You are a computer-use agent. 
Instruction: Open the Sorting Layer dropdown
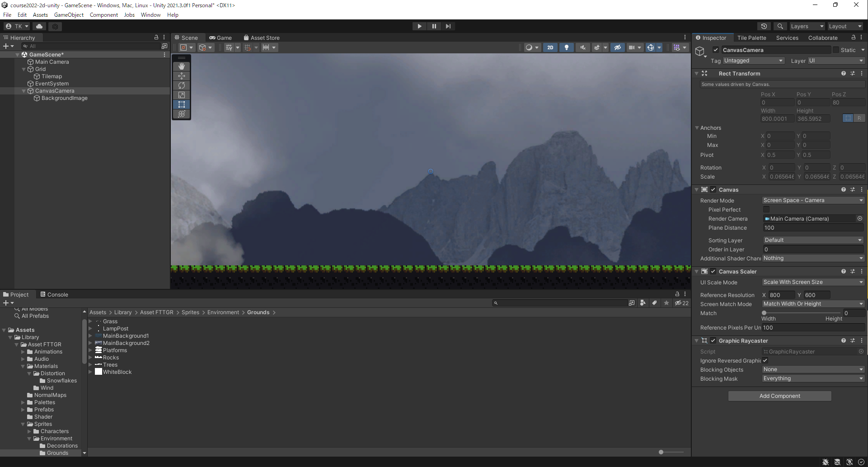coord(813,240)
